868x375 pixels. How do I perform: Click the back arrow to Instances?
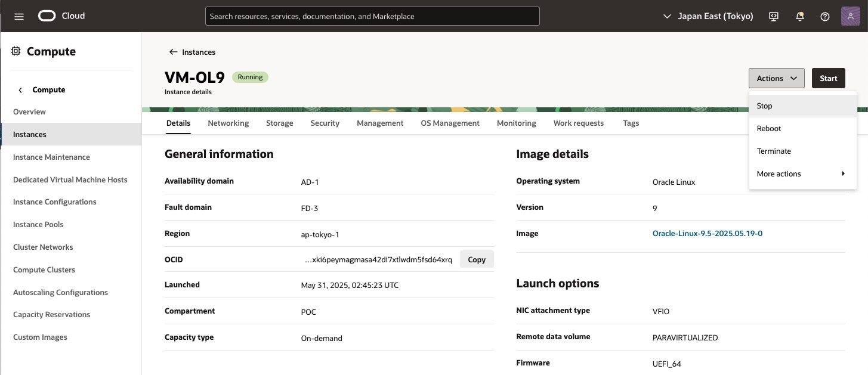click(x=174, y=52)
